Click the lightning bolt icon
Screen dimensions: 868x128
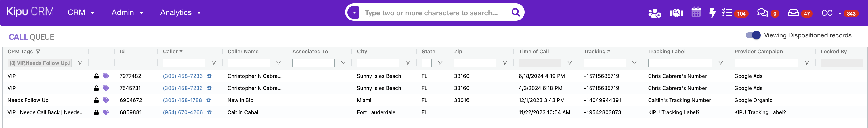712,13
